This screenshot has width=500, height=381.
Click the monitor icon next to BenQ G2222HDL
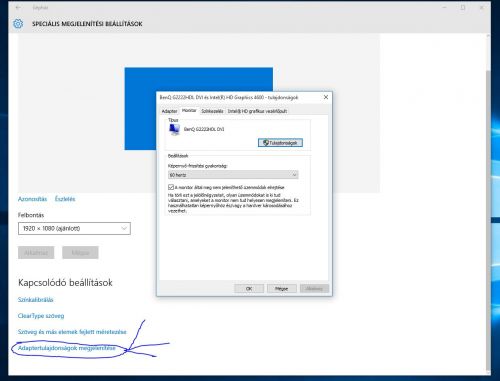(x=174, y=129)
